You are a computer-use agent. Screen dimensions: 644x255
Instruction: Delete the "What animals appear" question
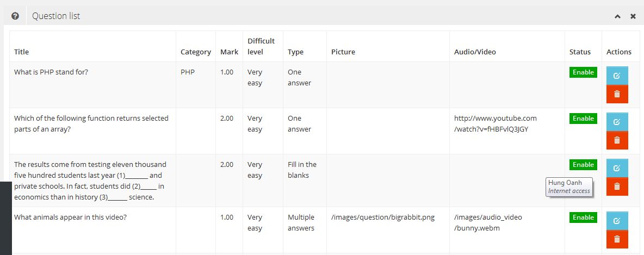click(x=617, y=239)
